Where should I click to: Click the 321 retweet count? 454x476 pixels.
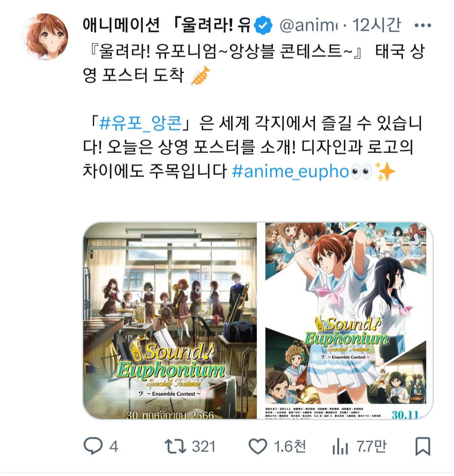pyautogui.click(x=203, y=447)
